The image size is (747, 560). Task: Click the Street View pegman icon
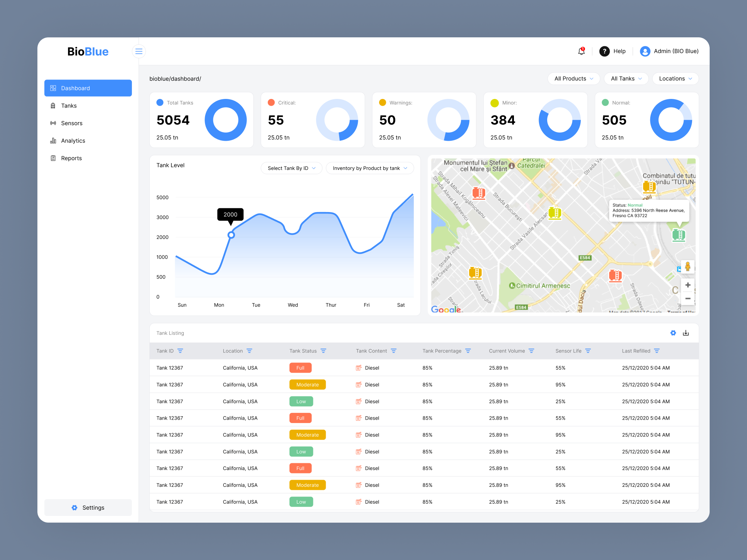(688, 267)
